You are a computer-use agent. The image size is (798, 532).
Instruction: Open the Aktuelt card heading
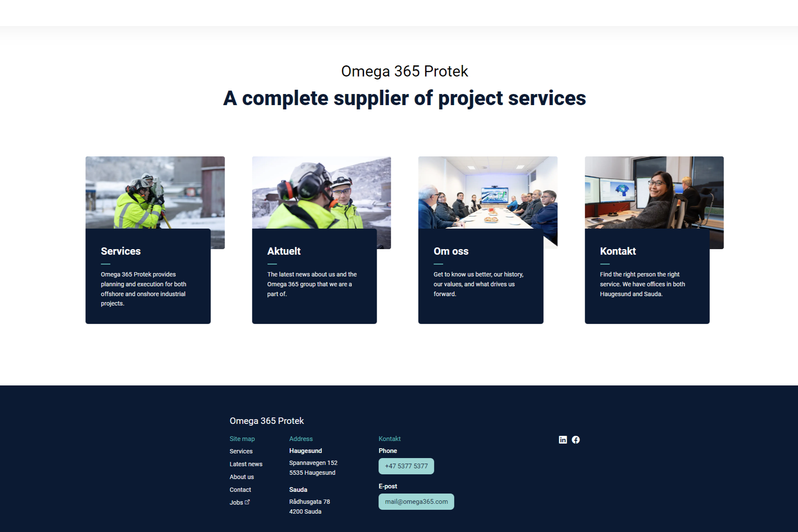point(284,251)
